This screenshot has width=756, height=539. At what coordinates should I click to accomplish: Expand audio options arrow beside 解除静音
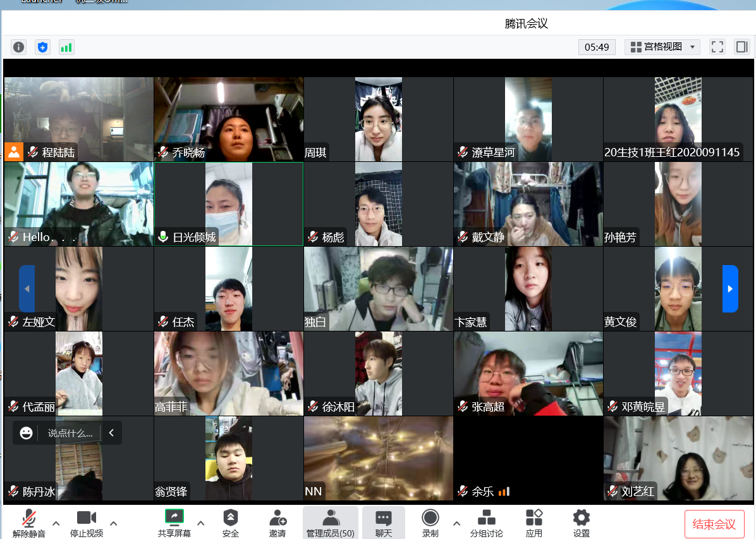point(56,523)
